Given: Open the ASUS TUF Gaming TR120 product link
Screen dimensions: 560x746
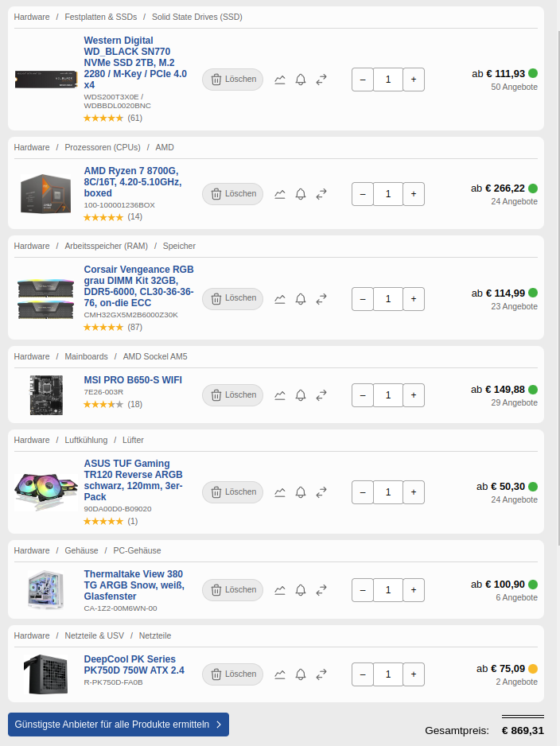Looking at the screenshot, I should pyautogui.click(x=133, y=480).
